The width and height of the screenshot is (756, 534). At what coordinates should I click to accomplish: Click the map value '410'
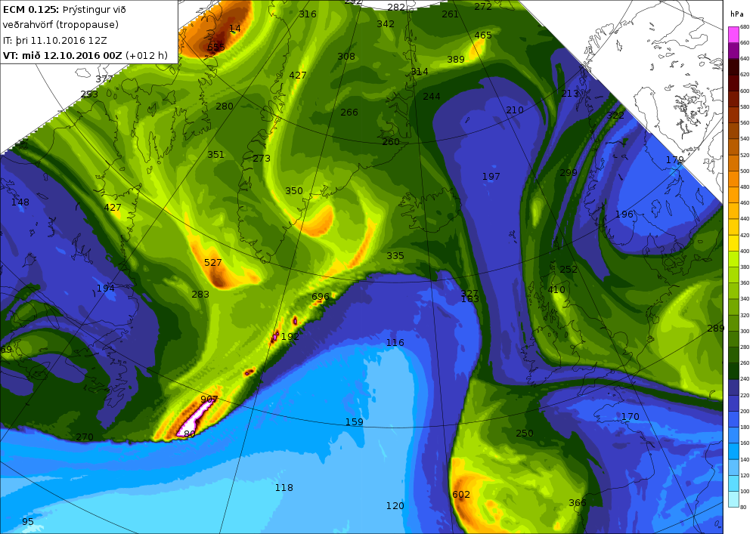(556, 289)
